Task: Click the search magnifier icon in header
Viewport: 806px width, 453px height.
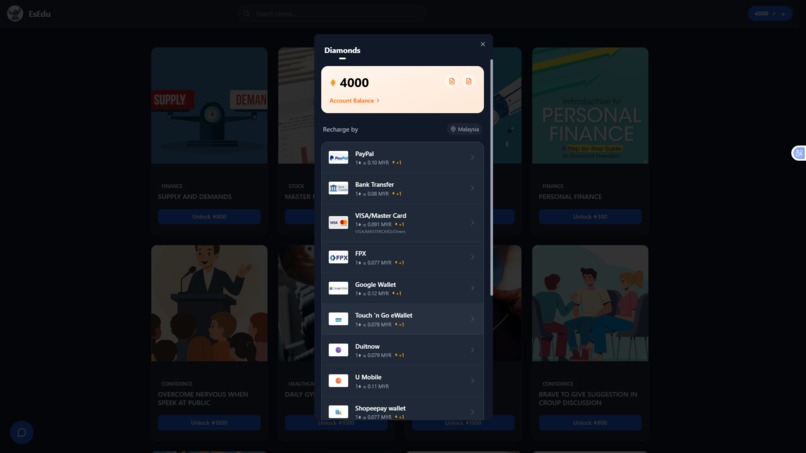Action: pyautogui.click(x=246, y=13)
